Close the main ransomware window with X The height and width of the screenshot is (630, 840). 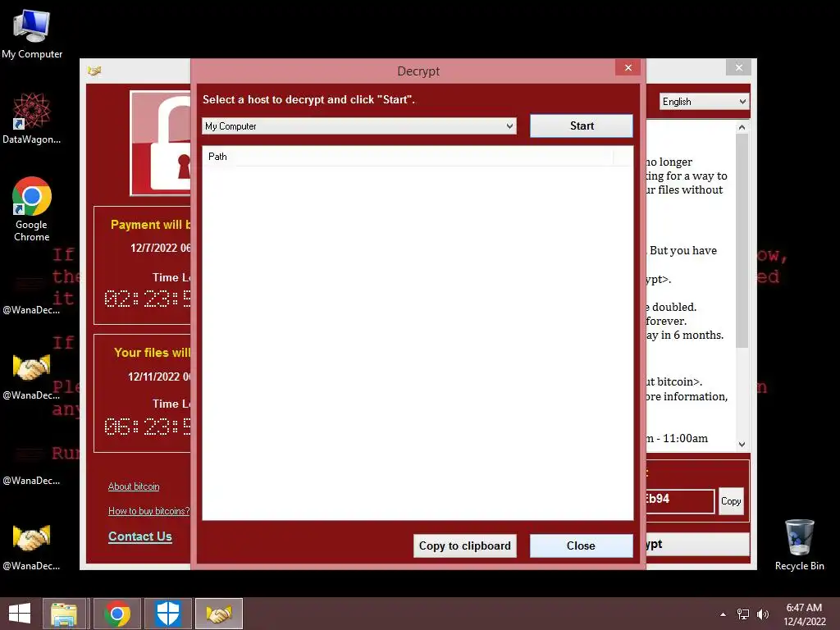(739, 67)
